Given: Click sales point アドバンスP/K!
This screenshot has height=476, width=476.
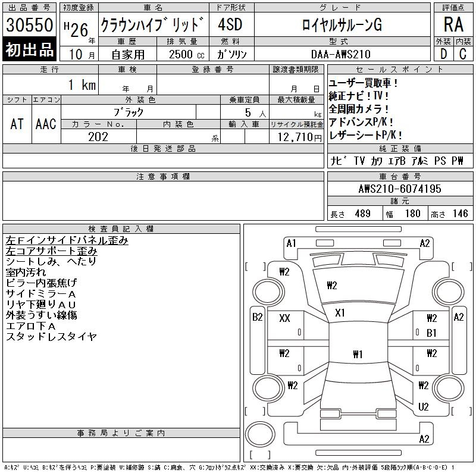Looking at the screenshot, I should (361, 122).
